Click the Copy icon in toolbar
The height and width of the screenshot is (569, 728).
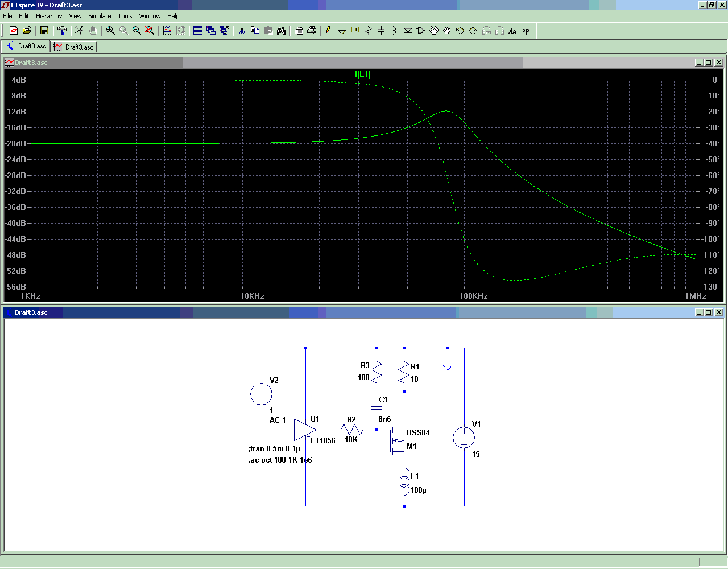[255, 31]
